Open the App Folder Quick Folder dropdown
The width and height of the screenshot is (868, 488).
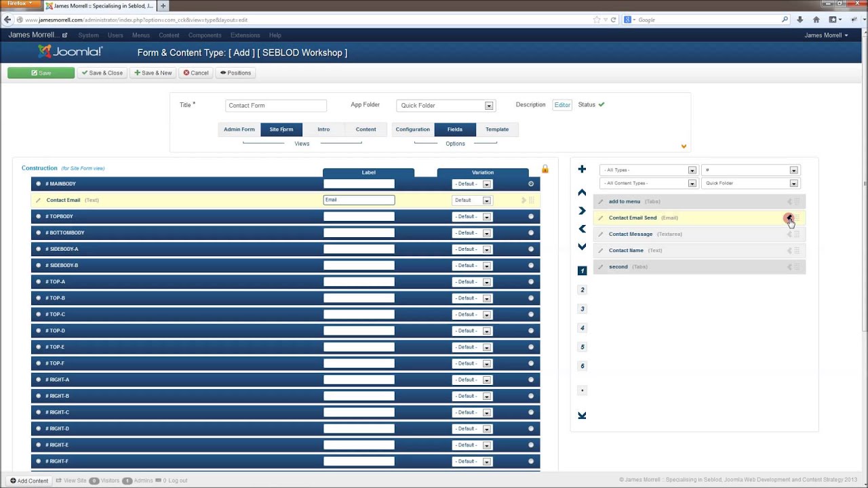tap(446, 106)
